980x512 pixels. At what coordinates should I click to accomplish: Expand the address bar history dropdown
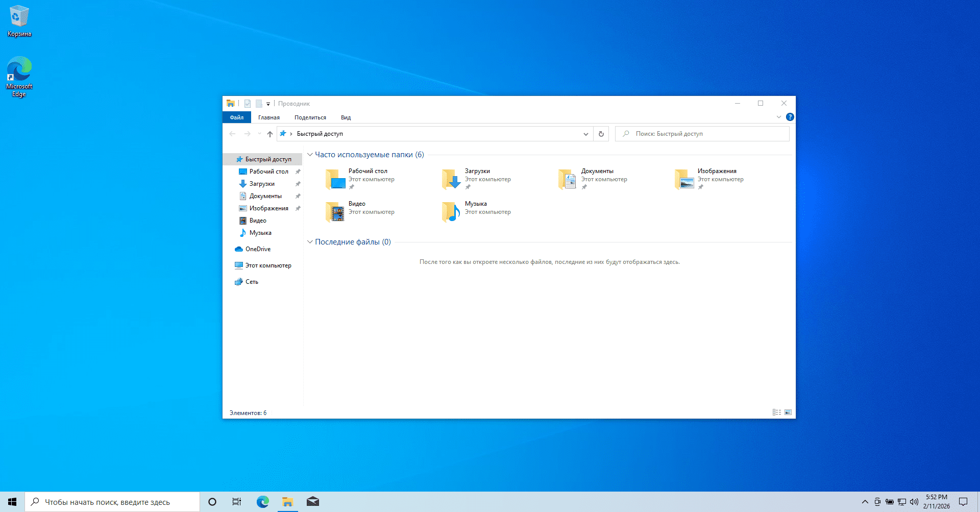586,134
